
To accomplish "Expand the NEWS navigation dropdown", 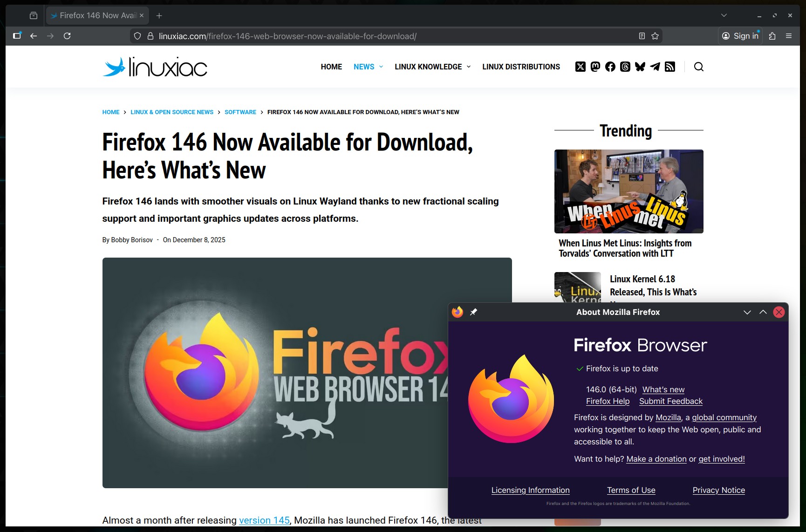I will coord(368,67).
